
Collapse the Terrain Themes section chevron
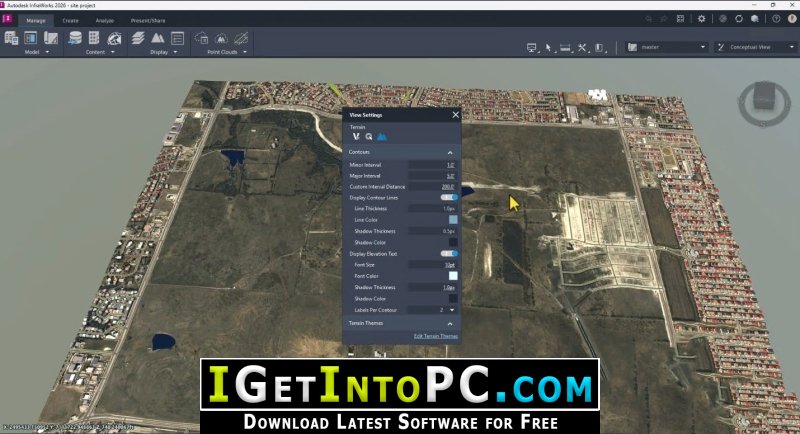[x=450, y=323]
